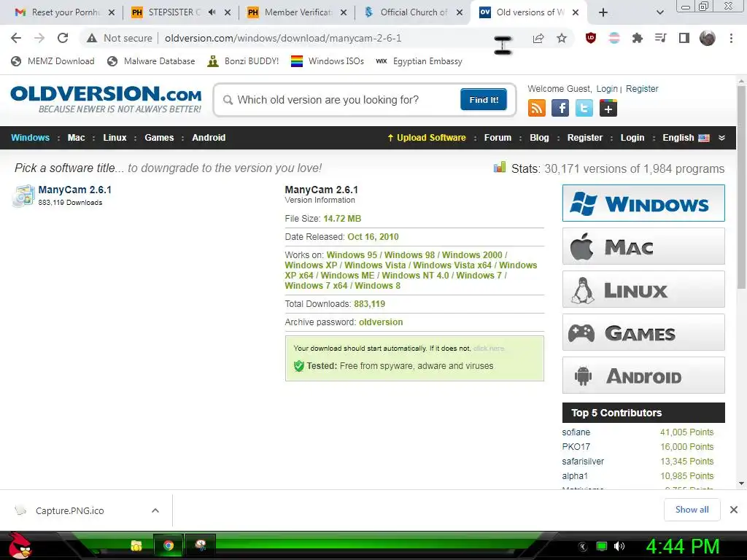Click the page vertical scrollbar thumb
Image resolution: width=747 pixels, height=560 pixels.
tap(741, 186)
